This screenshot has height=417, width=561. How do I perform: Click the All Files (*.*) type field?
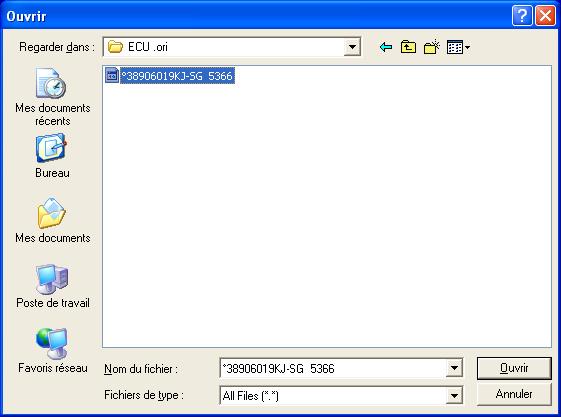coord(333,395)
